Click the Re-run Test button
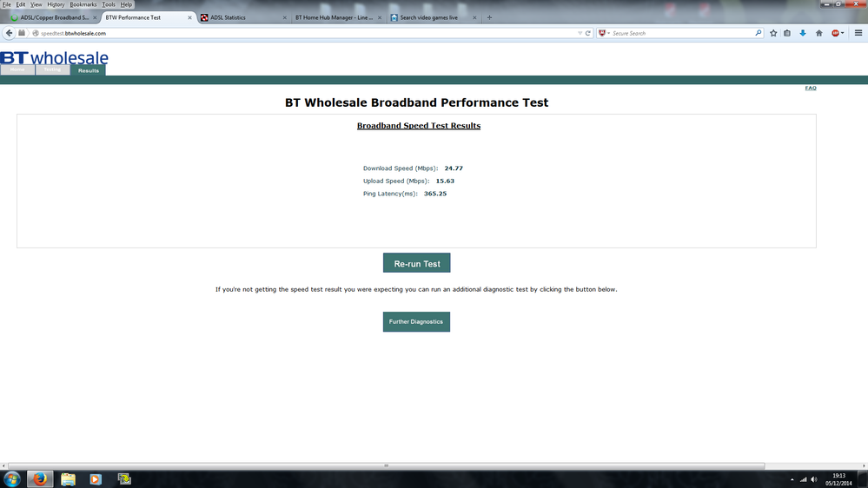This screenshot has width=868, height=488. click(417, 263)
